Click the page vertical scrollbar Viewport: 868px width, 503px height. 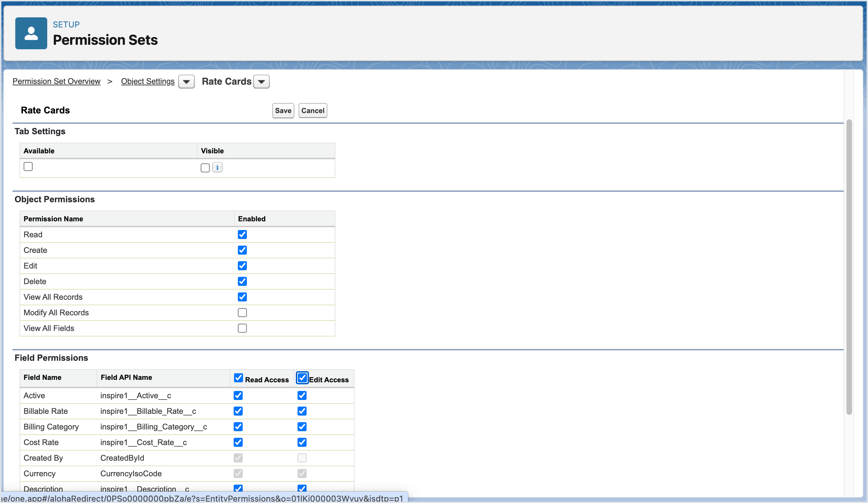(x=849, y=267)
